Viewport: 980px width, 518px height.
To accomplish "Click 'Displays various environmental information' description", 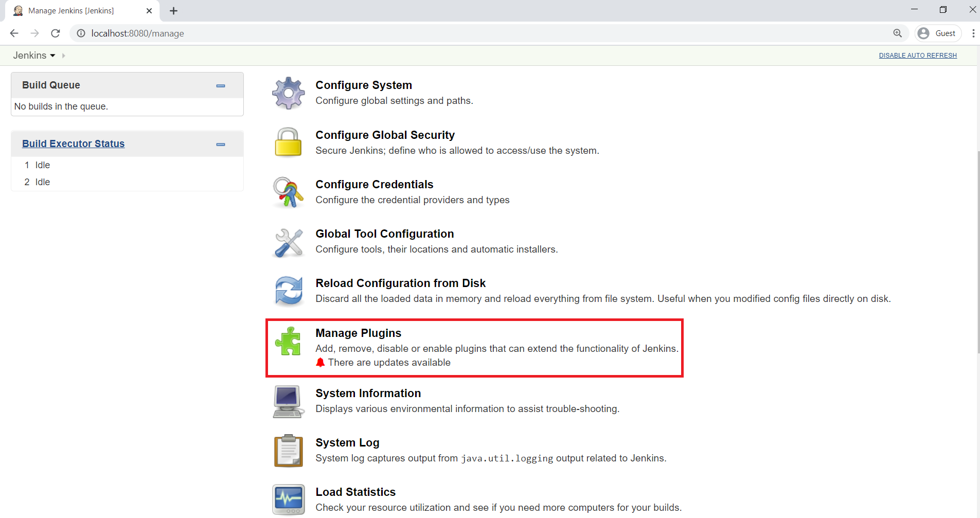I will coord(468,409).
